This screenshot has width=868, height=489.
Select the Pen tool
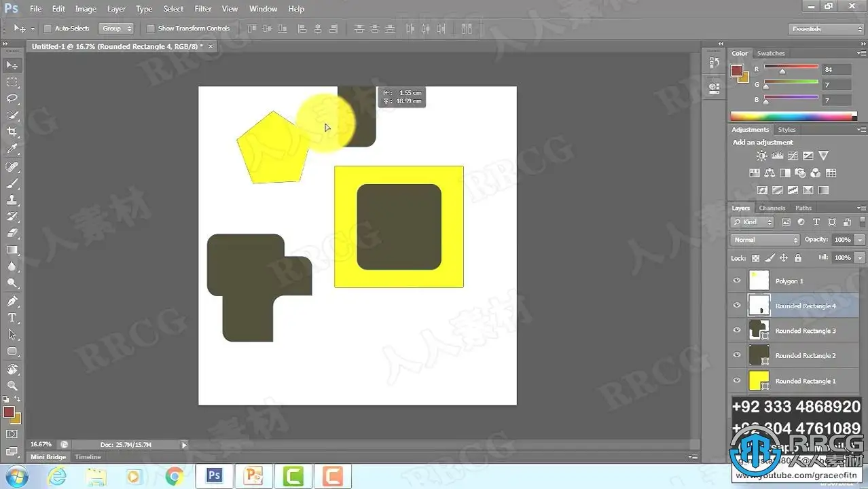[12, 302]
